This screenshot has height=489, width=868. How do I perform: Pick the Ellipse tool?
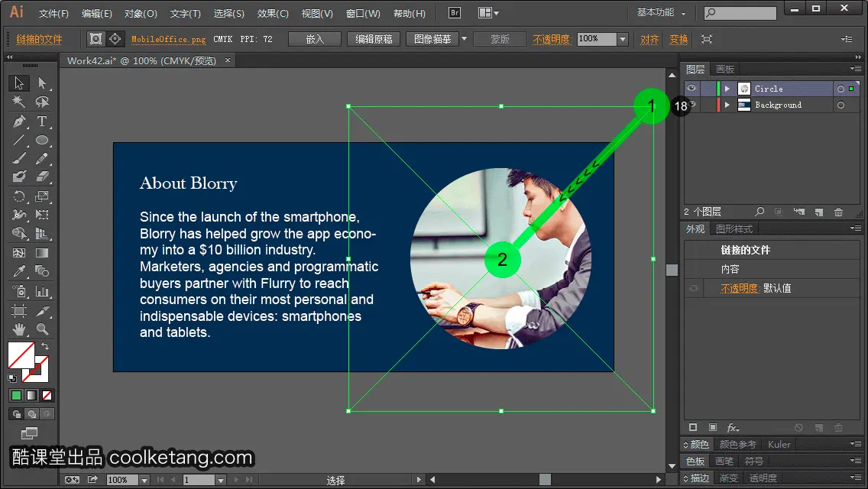coord(42,140)
